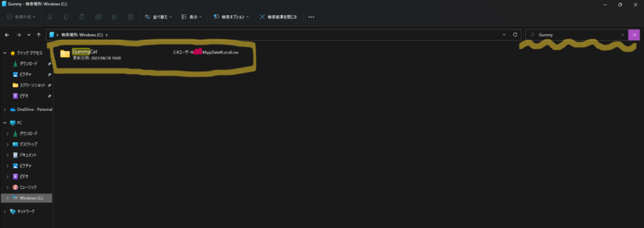Select the GummyCat folder result
Image resolution: width=644 pixels, height=228 pixels.
pyautogui.click(x=153, y=55)
